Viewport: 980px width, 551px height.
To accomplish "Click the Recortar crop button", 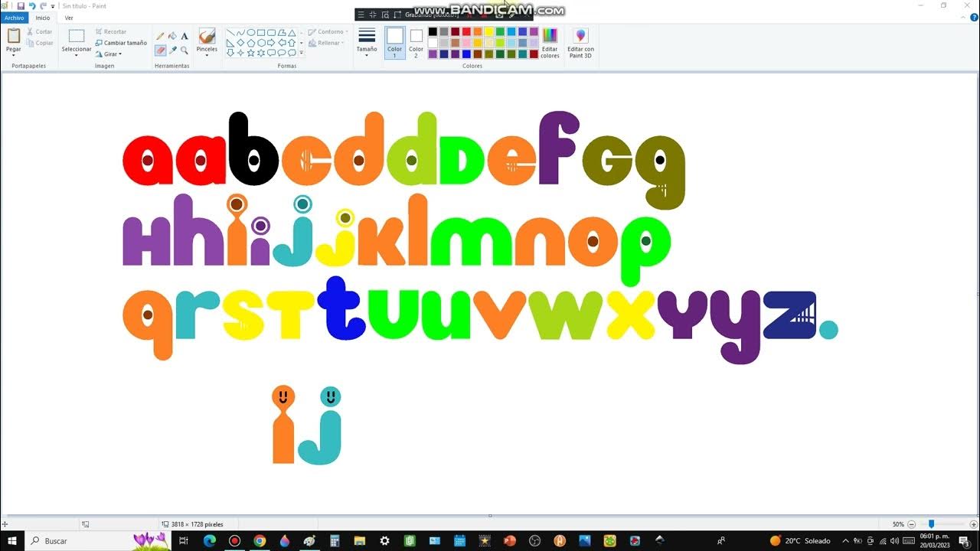I will point(111,31).
